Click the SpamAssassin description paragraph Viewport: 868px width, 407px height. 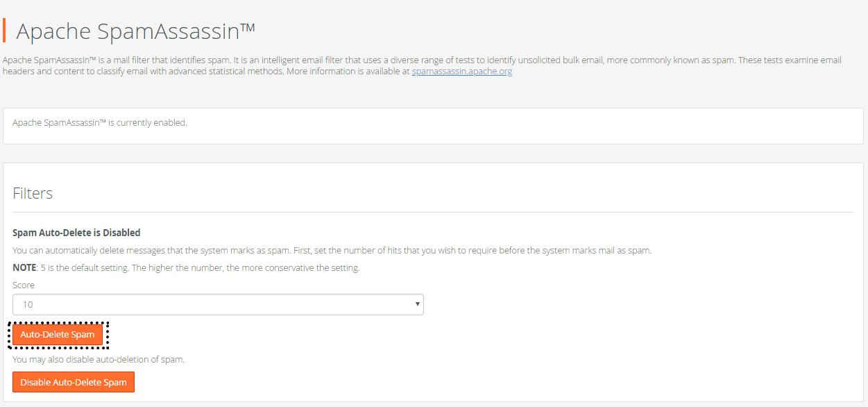pos(422,65)
